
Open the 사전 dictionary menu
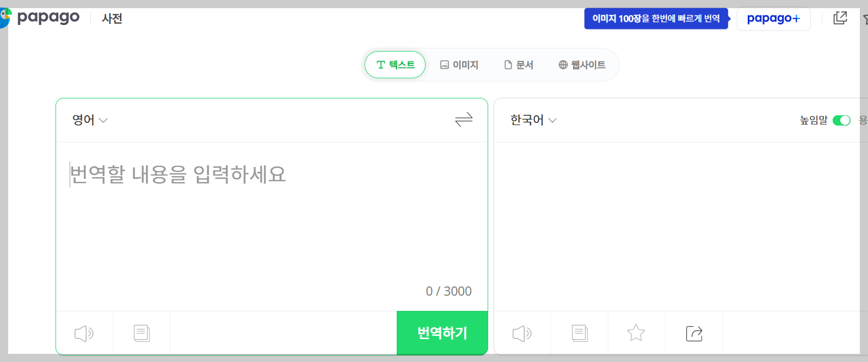[x=112, y=18]
